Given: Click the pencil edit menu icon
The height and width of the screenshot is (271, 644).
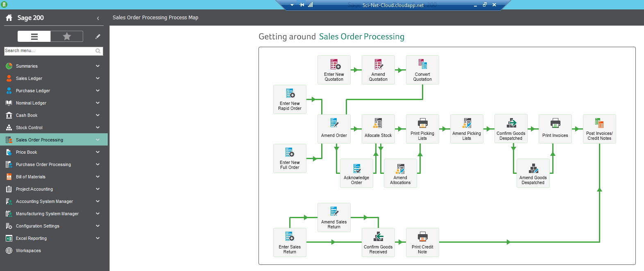Looking at the screenshot, I should pyautogui.click(x=98, y=36).
